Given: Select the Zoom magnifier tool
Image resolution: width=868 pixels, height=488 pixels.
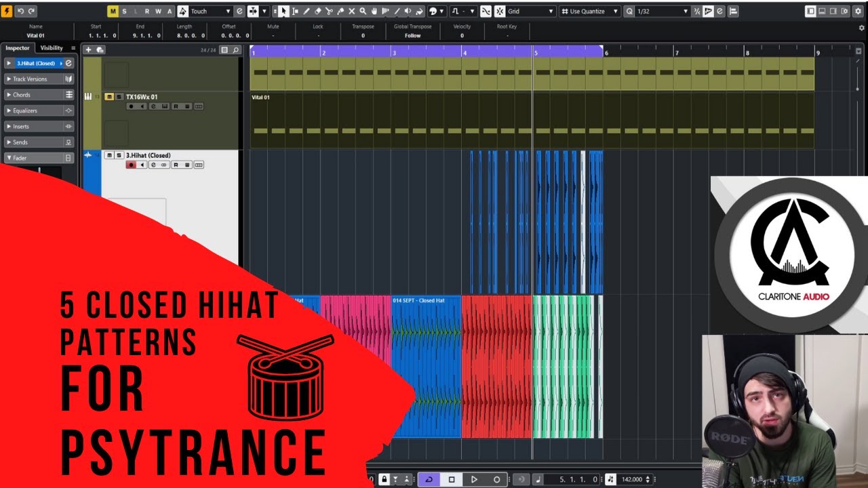Looking at the screenshot, I should [363, 12].
